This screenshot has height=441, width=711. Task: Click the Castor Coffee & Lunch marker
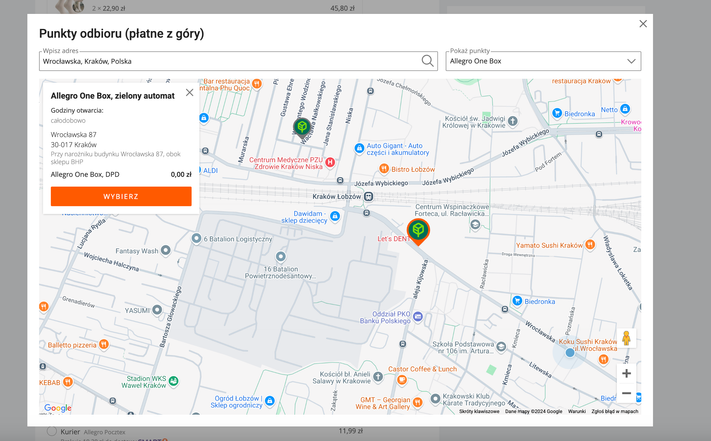tap(402, 380)
